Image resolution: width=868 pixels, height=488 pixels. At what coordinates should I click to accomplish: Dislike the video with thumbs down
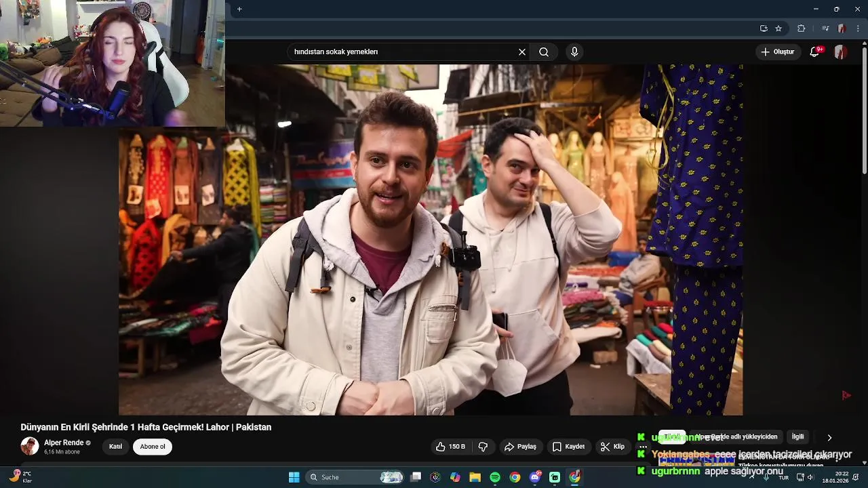point(484,447)
